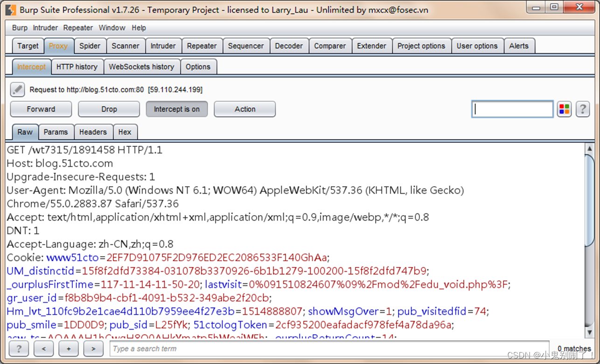This screenshot has height=364, width=600.
Task: Click the scrollbar down arrow of request pane
Action: tap(590, 332)
